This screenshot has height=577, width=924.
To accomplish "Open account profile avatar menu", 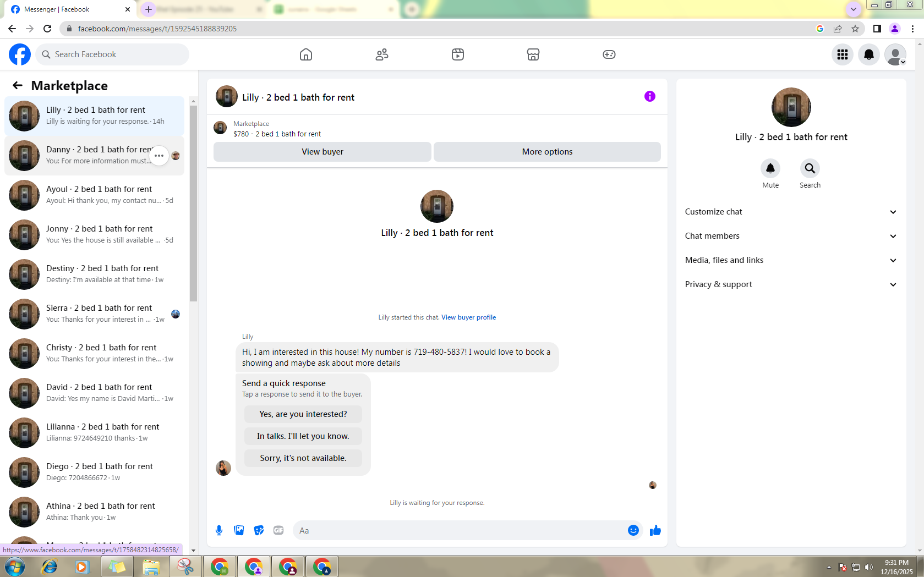I will (x=895, y=54).
